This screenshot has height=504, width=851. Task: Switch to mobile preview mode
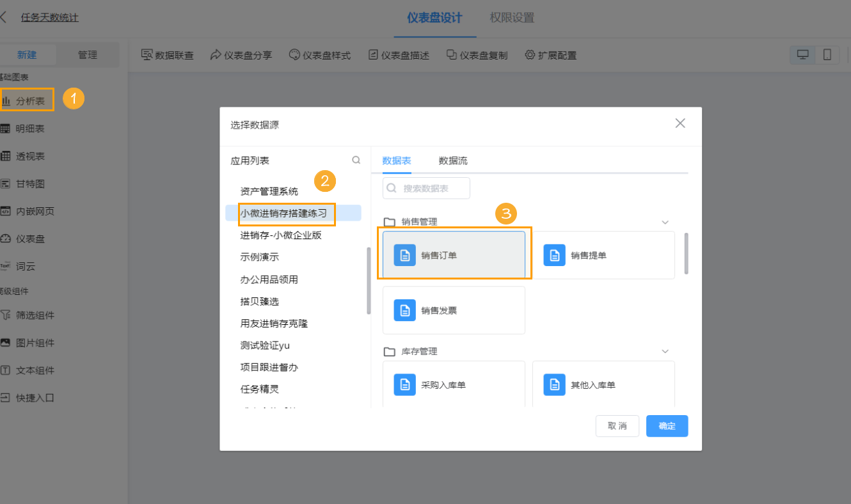pyautogui.click(x=827, y=54)
